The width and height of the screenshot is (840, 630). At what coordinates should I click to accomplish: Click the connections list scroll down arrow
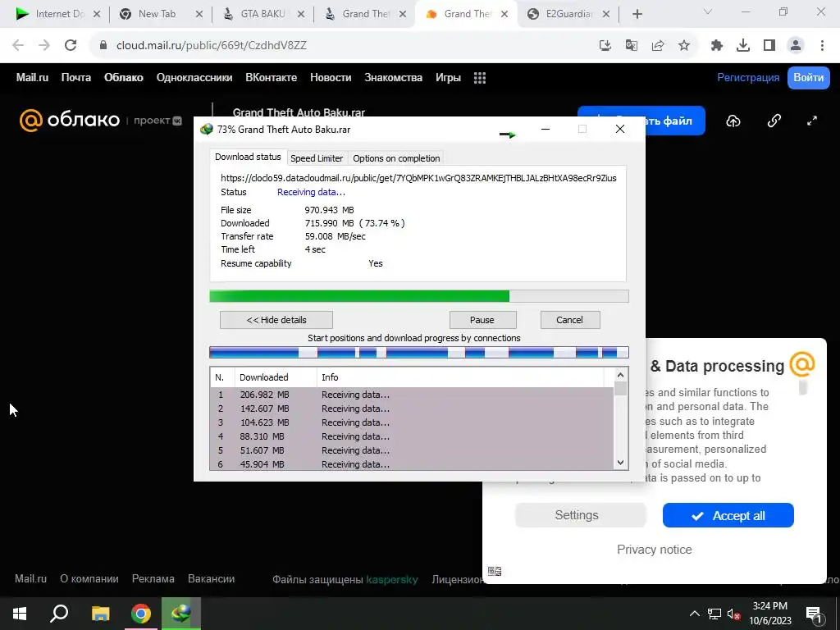(620, 463)
